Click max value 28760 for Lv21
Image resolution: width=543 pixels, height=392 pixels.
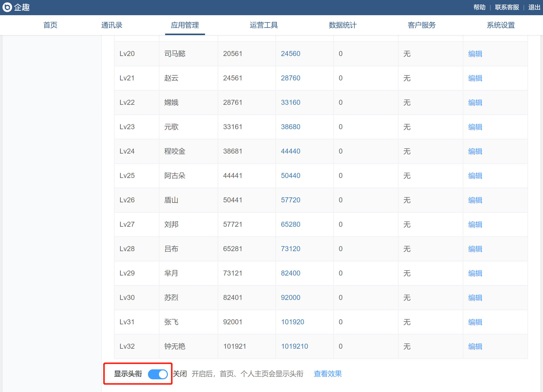pyautogui.click(x=290, y=78)
